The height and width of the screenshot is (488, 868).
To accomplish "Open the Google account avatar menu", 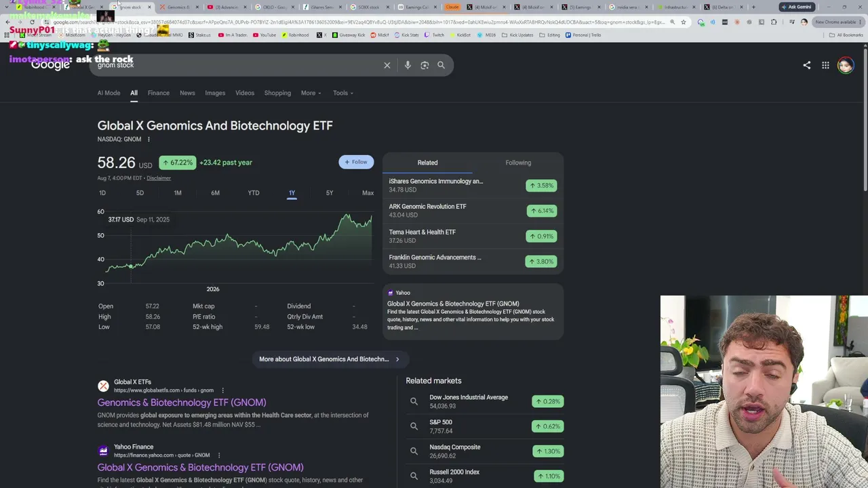I will pyautogui.click(x=845, y=65).
